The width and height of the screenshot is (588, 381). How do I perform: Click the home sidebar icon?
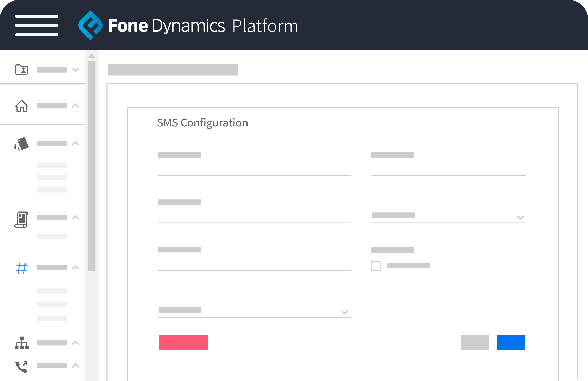coord(22,106)
